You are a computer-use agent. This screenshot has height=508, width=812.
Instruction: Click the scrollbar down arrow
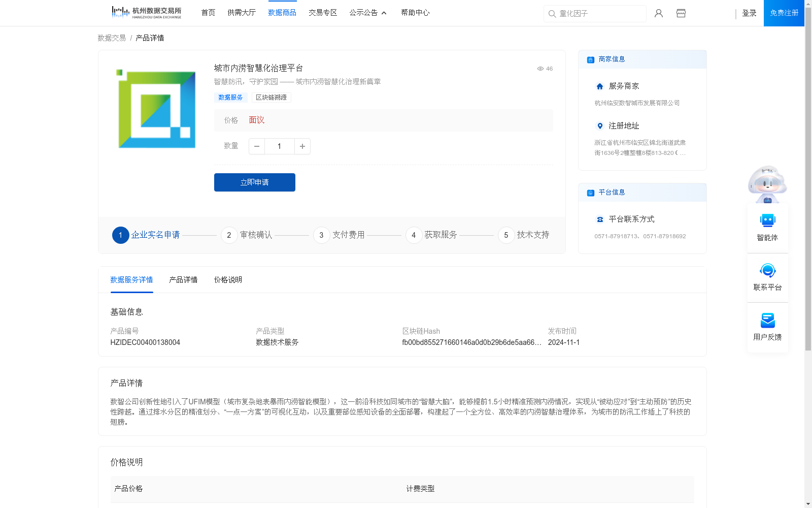pyautogui.click(x=808, y=504)
